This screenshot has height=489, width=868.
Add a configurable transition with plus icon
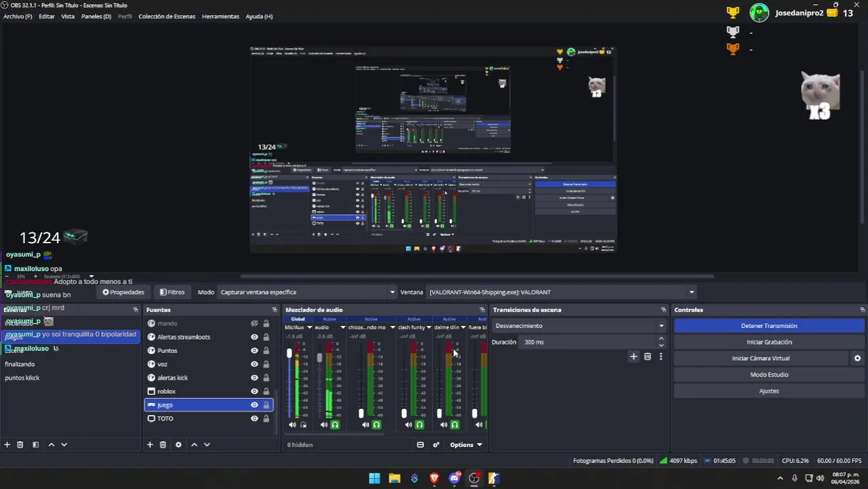pos(634,357)
